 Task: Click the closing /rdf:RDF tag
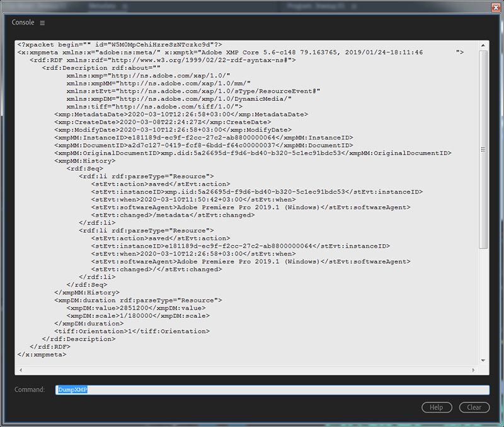pos(50,346)
